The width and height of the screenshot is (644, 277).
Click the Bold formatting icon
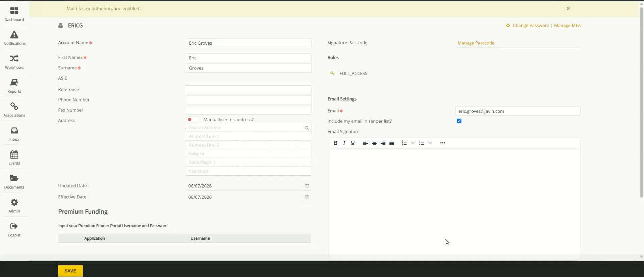[x=335, y=143]
